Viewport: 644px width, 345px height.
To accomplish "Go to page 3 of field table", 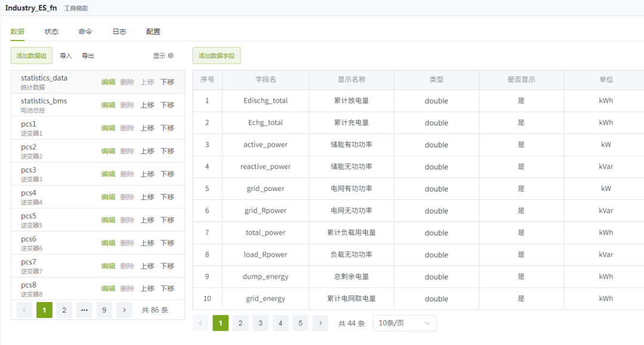I will (261, 323).
